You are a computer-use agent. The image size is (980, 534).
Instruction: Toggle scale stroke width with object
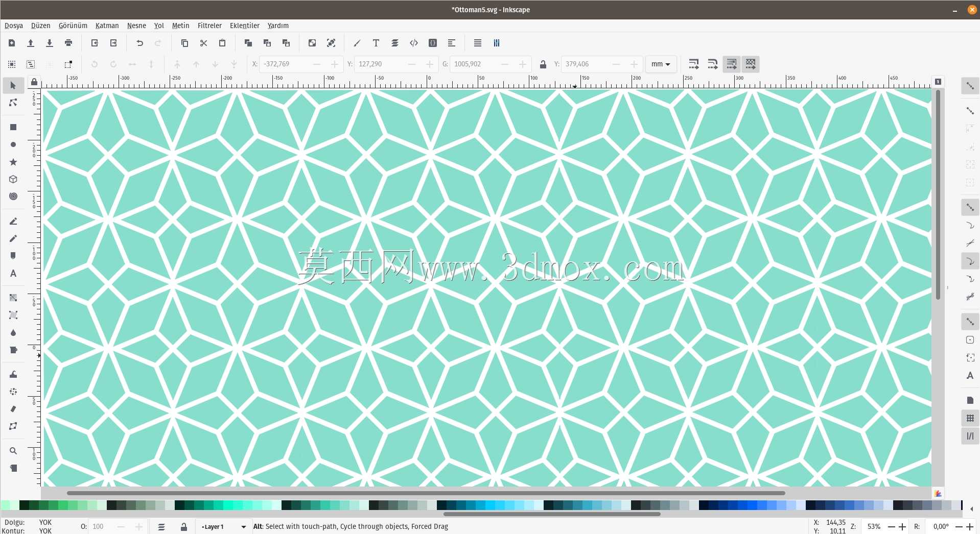(x=693, y=64)
